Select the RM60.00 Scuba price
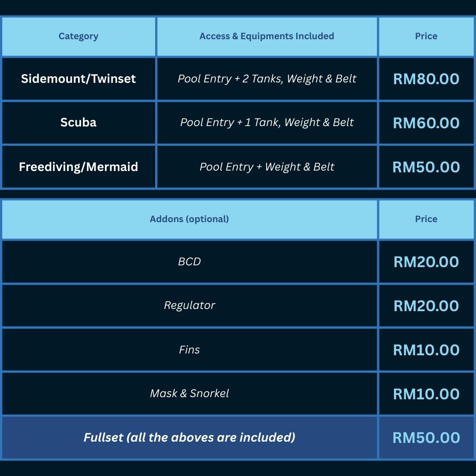The width and height of the screenshot is (476, 476). [426, 123]
